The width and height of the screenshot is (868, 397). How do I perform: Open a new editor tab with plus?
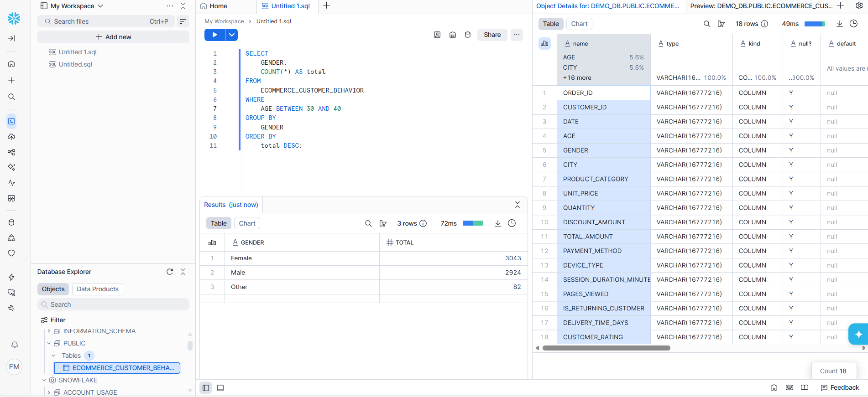click(326, 5)
